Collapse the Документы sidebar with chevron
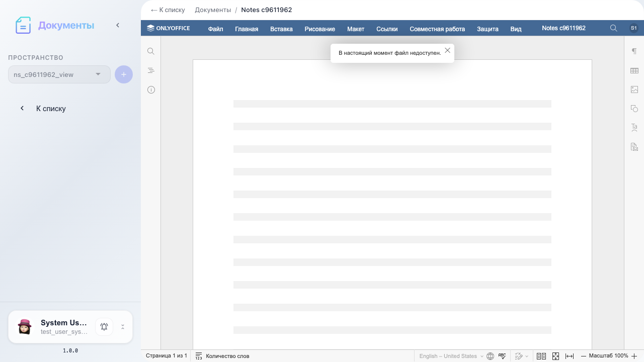Screen dimensions: 644x362 click(118, 25)
